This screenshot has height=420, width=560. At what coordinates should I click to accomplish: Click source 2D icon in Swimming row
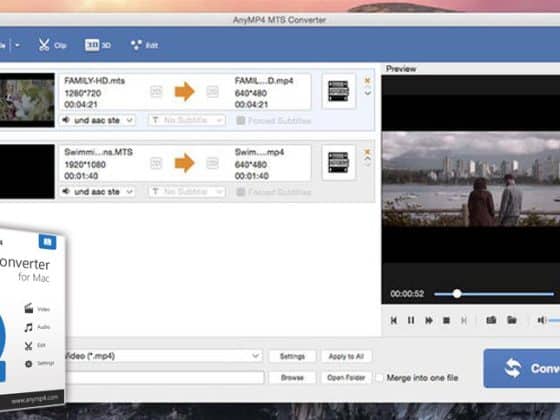[156, 163]
